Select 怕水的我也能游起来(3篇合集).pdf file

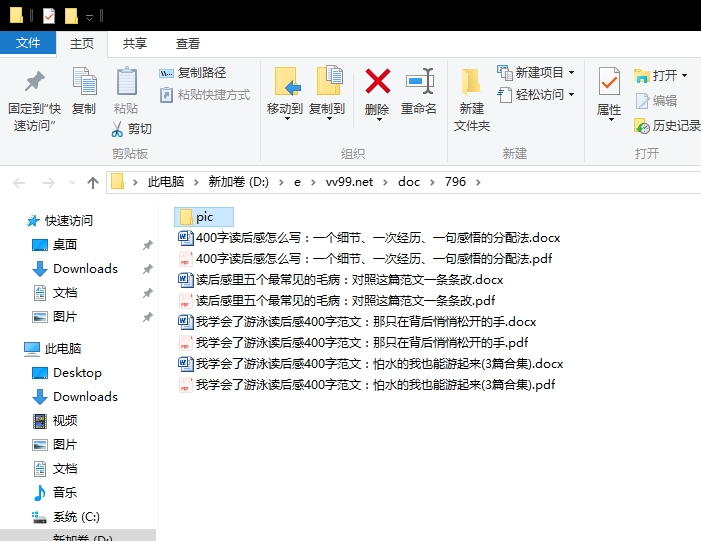367,385
